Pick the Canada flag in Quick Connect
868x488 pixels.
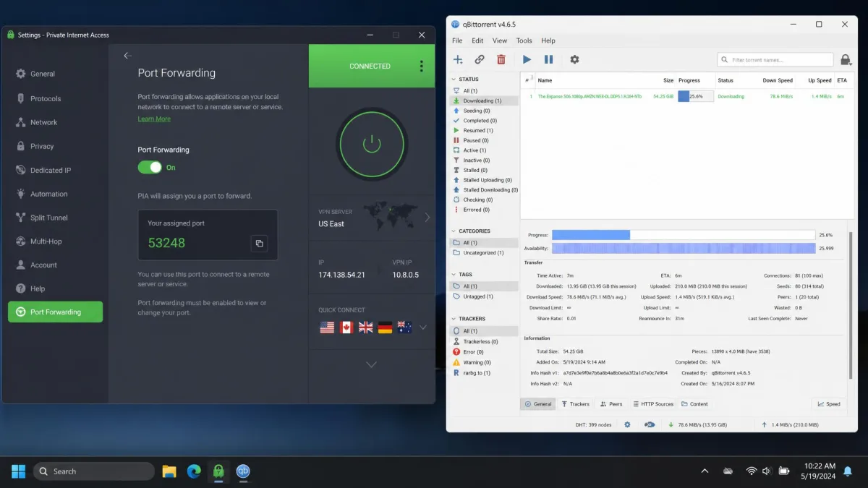click(346, 328)
